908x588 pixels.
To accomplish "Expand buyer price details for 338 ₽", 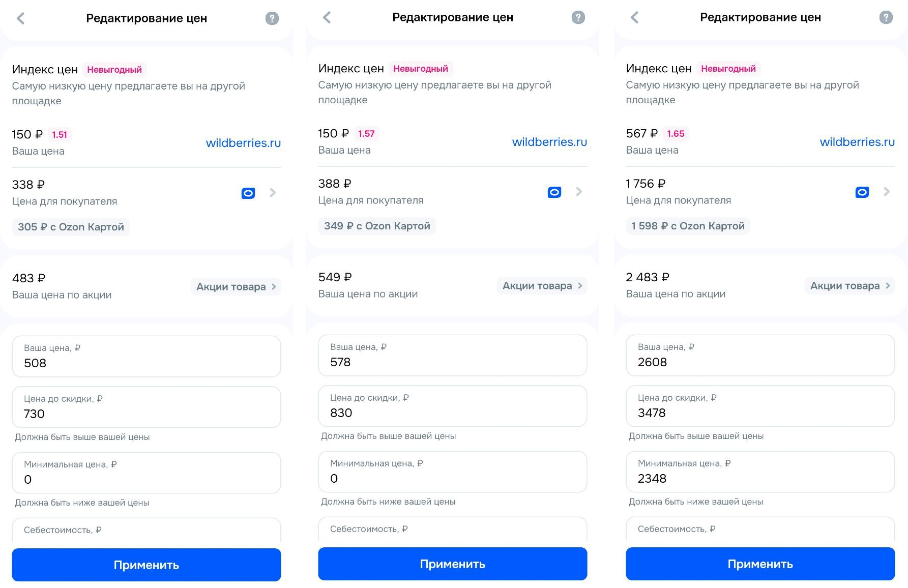I will (273, 193).
